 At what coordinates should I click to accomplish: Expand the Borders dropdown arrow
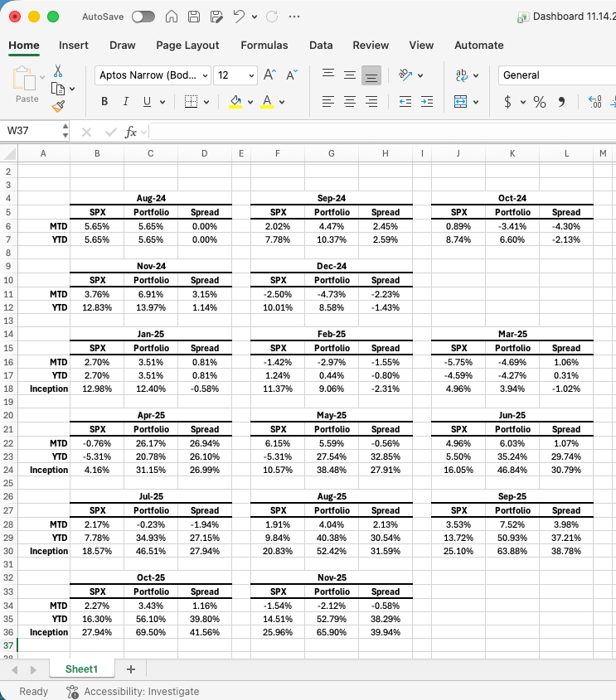click(206, 102)
